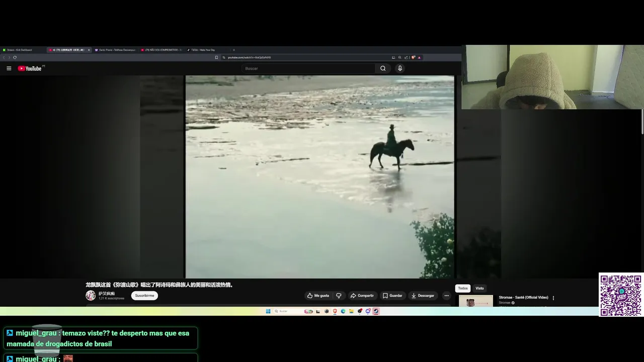644x362 pixels.
Task: Click the Yape QR code overlay
Action: click(621, 295)
